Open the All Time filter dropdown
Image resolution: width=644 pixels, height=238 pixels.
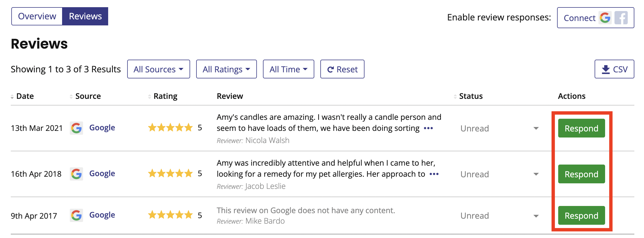[x=288, y=69]
